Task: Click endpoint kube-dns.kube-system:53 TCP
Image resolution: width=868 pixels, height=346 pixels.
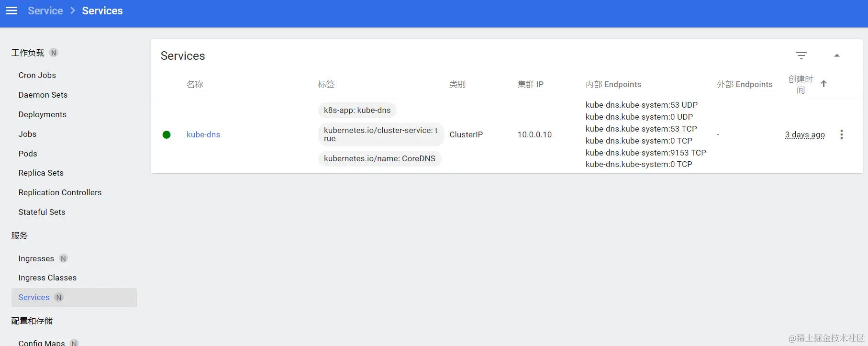Action: point(641,129)
